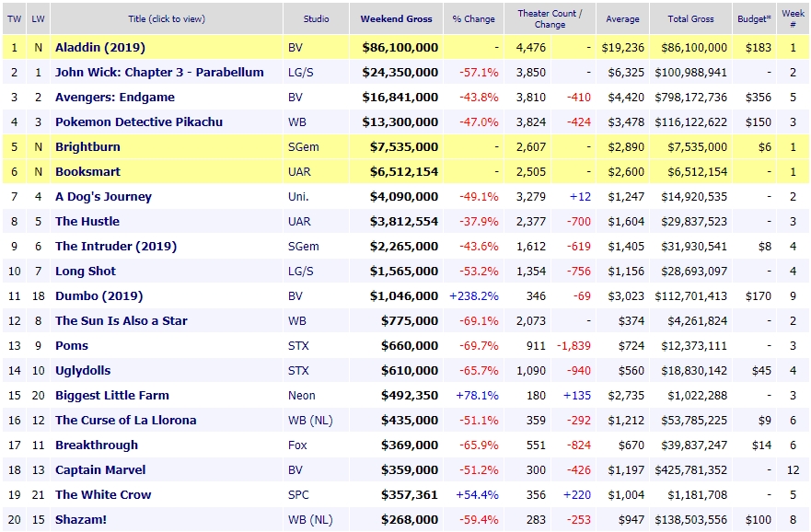The image size is (811, 532).
Task: View the Uglydolls movie page
Action: coord(83,371)
